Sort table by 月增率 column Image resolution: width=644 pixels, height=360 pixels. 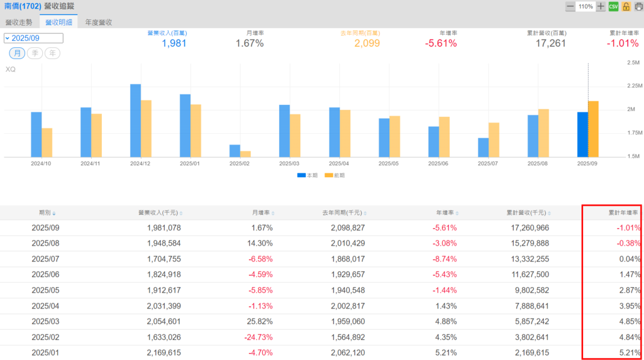click(x=264, y=212)
